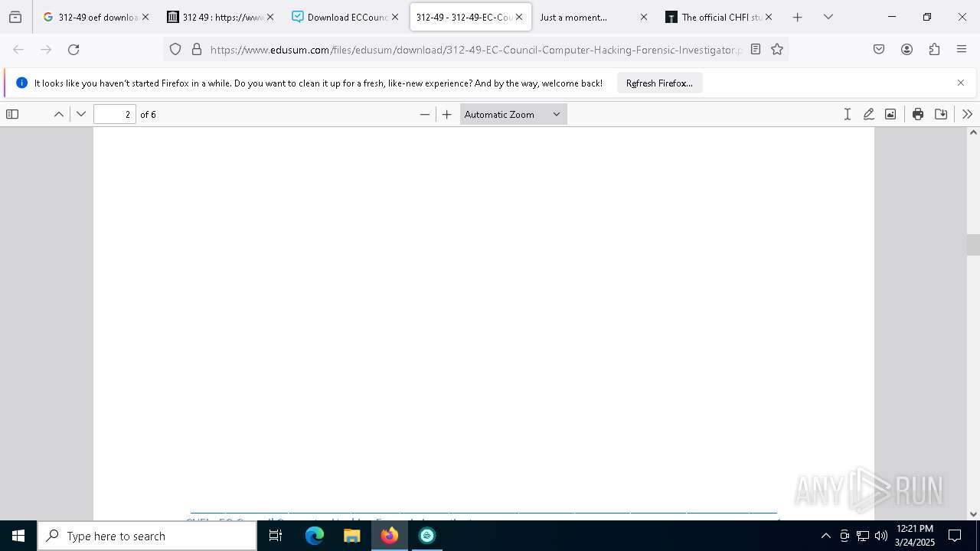980x551 pixels.
Task: Dismiss the Firefox refresh notification bar
Action: pyautogui.click(x=961, y=83)
